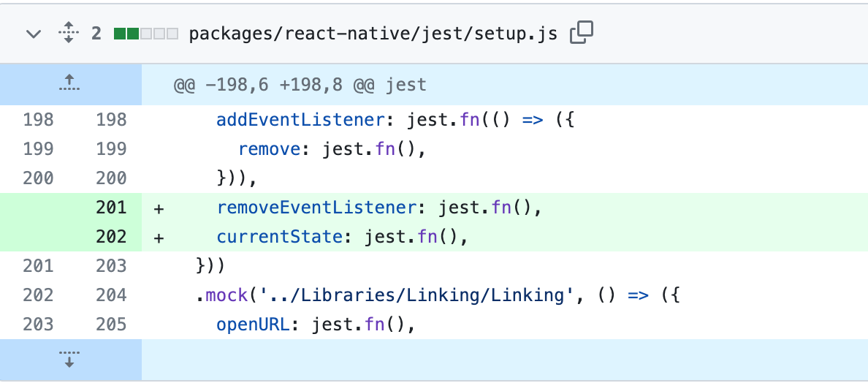The height and width of the screenshot is (383, 868).
Task: Click the addEventListener code line
Action: tap(396, 120)
